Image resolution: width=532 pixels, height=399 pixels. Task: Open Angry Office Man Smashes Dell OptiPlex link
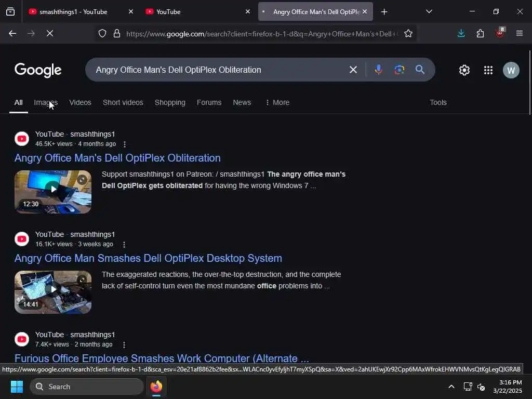[148, 258]
